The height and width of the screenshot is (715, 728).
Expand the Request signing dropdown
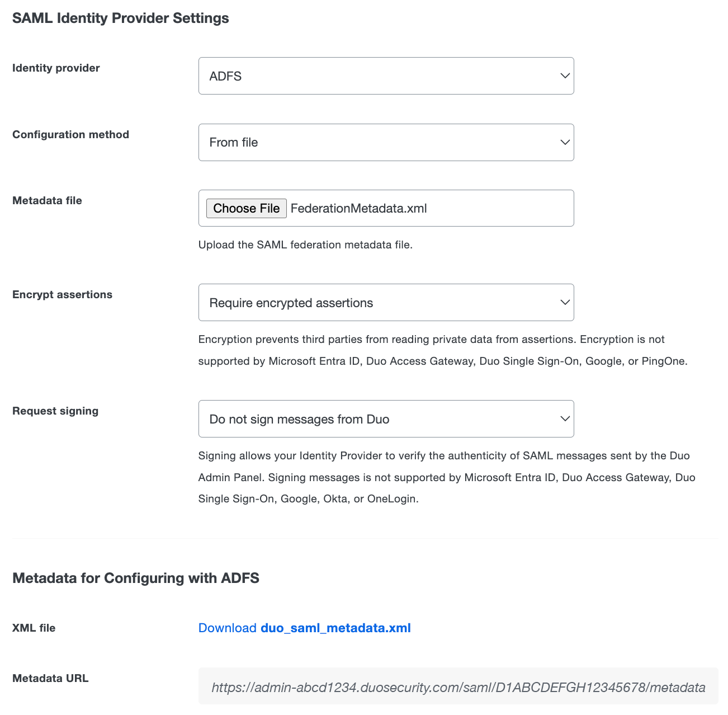coord(386,418)
